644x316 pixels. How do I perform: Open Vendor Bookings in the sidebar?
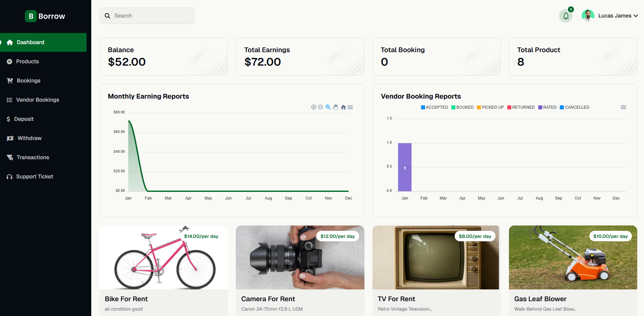(x=37, y=100)
